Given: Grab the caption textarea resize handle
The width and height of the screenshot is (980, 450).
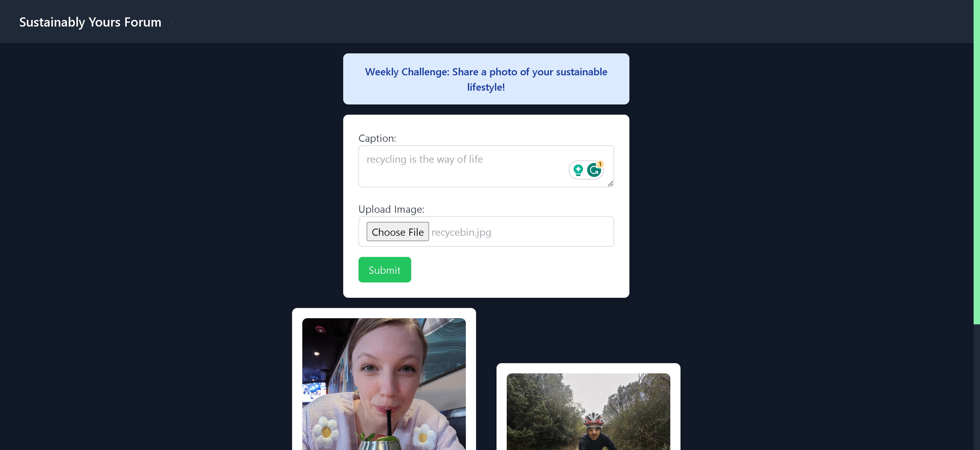Looking at the screenshot, I should point(610,184).
